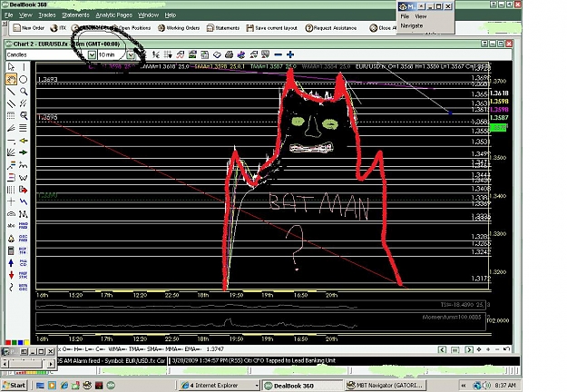This screenshot has height=392, width=567.
Task: Click the Citi CFO news headline
Action: point(253,360)
